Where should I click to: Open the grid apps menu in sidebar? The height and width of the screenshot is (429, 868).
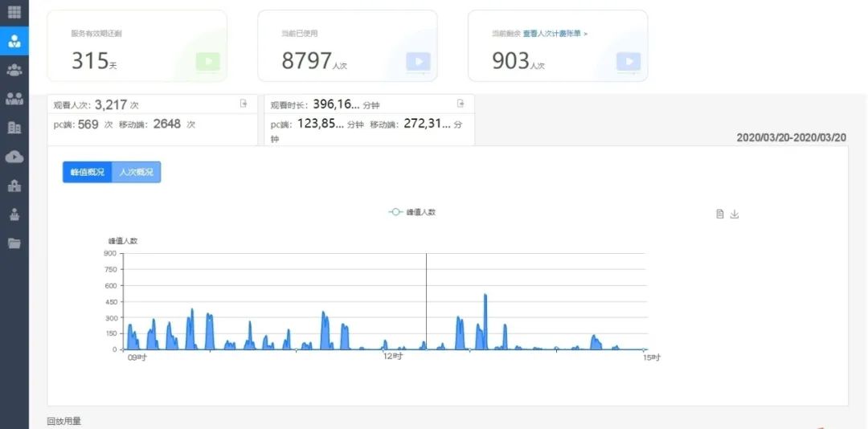point(14,11)
